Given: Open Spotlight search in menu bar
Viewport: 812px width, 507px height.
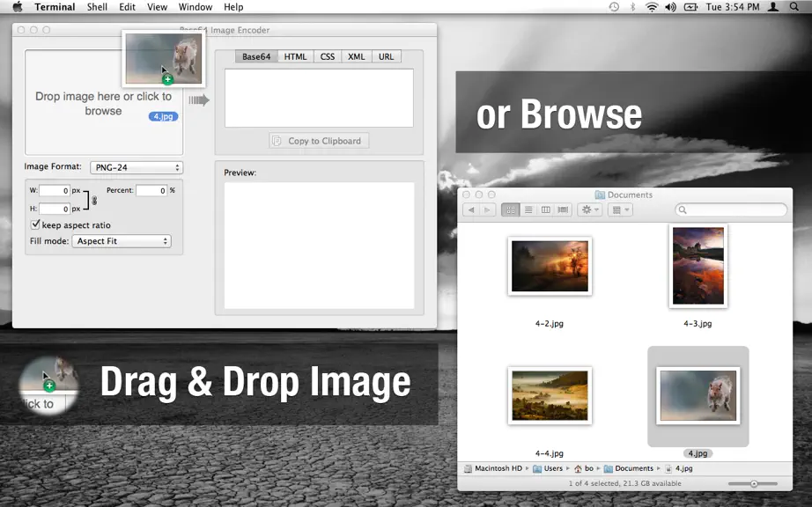Looking at the screenshot, I should click(794, 7).
